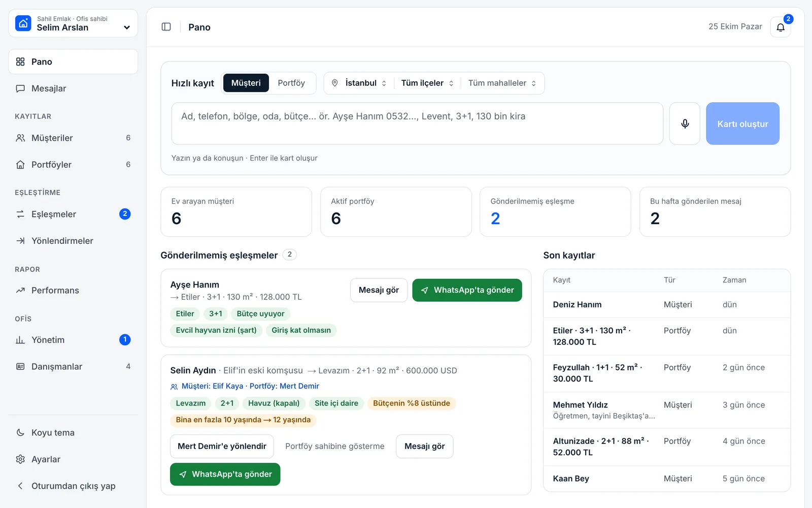Screen dimensions: 812x508
Task: Send Ayşe Hanım match via WhatsApp
Action: point(467,290)
